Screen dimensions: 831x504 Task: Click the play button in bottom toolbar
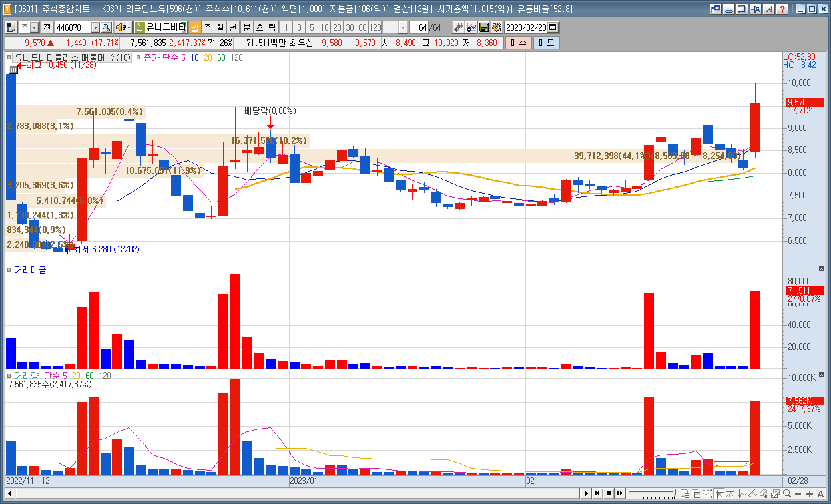(x=586, y=493)
